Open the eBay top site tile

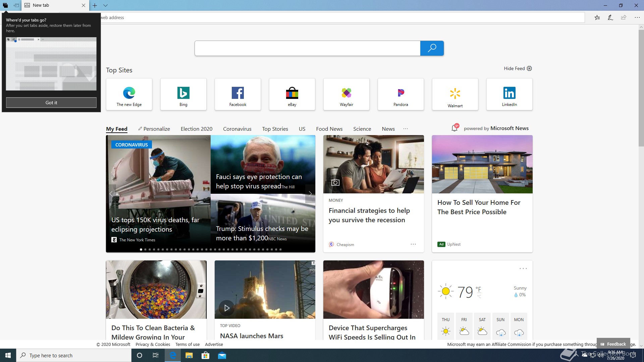[292, 94]
